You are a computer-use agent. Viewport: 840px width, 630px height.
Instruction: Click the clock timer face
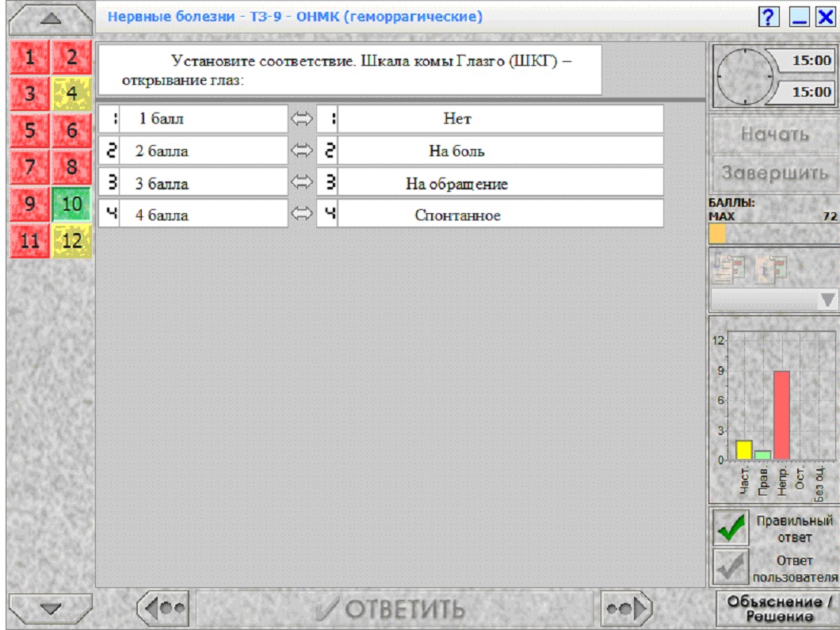(x=745, y=77)
